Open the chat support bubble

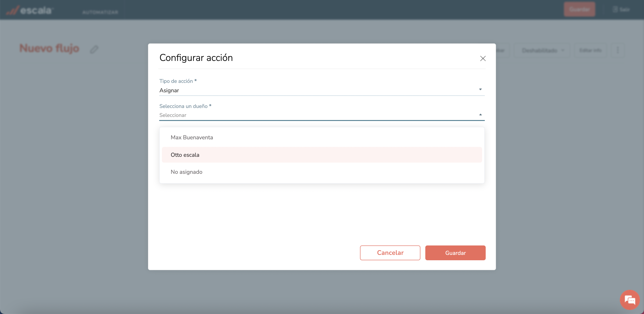point(629,299)
